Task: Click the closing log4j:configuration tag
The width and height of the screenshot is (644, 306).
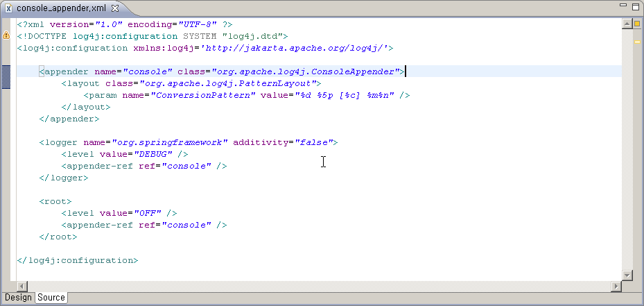Action: pyautogui.click(x=78, y=260)
